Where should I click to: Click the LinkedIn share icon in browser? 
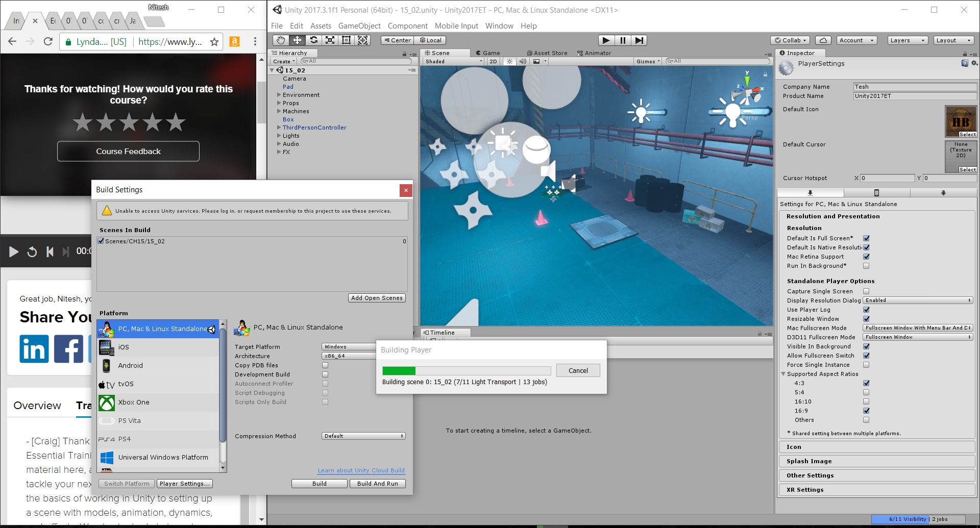click(34, 349)
